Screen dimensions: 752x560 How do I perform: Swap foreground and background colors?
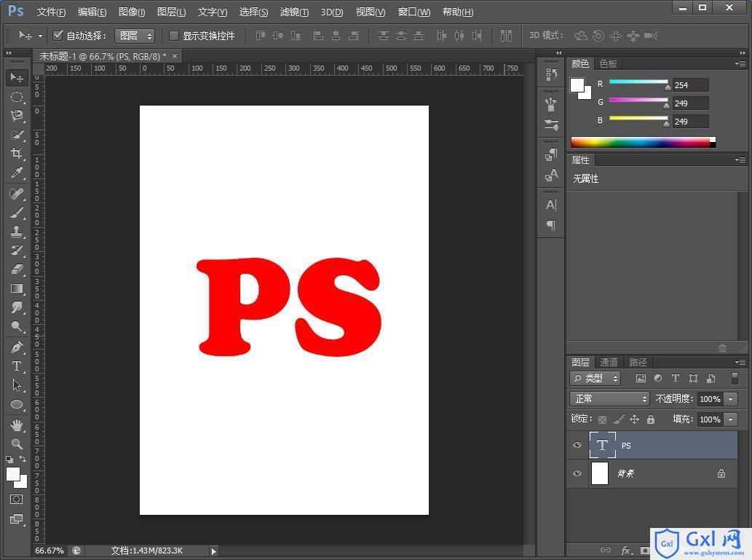pos(23,459)
